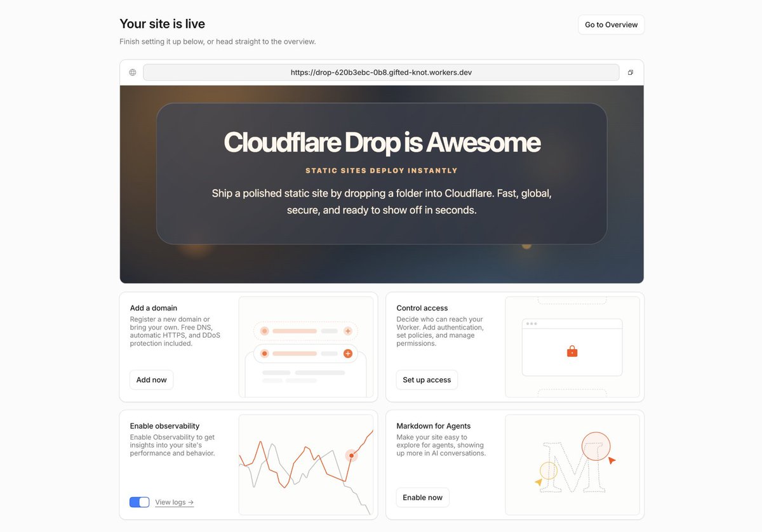Click the Free DNS, automatic HTTPS description text
Screen dimensions: 762x532
(175, 331)
